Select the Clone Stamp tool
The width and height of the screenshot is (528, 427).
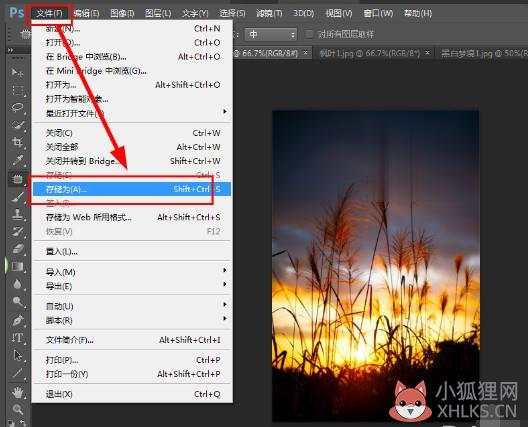[x=18, y=214]
